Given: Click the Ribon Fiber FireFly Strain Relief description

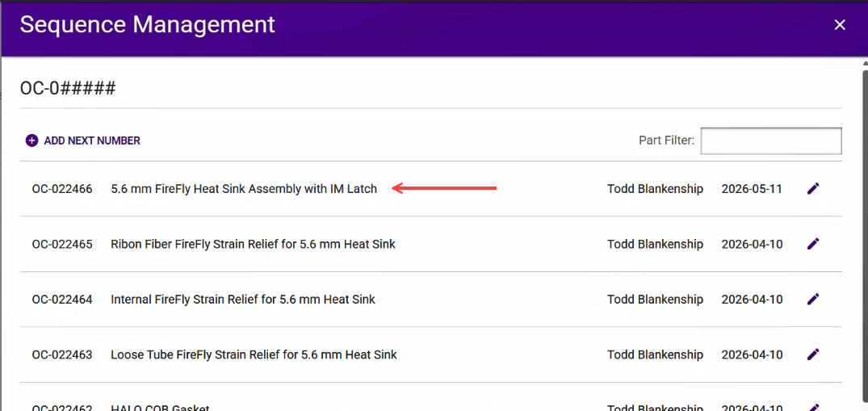Looking at the screenshot, I should (253, 245).
